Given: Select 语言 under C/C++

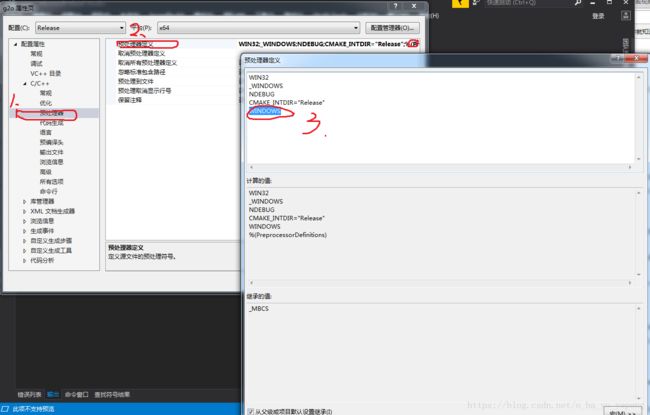Looking at the screenshot, I should [46, 132].
